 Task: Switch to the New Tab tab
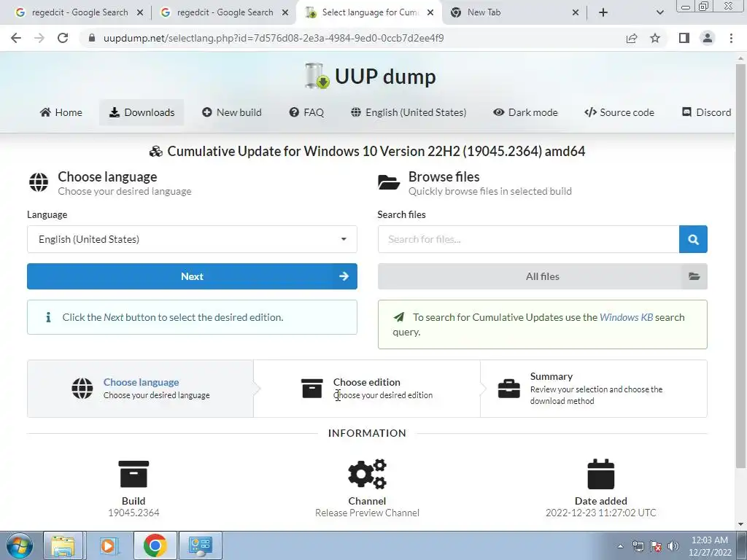(514, 12)
